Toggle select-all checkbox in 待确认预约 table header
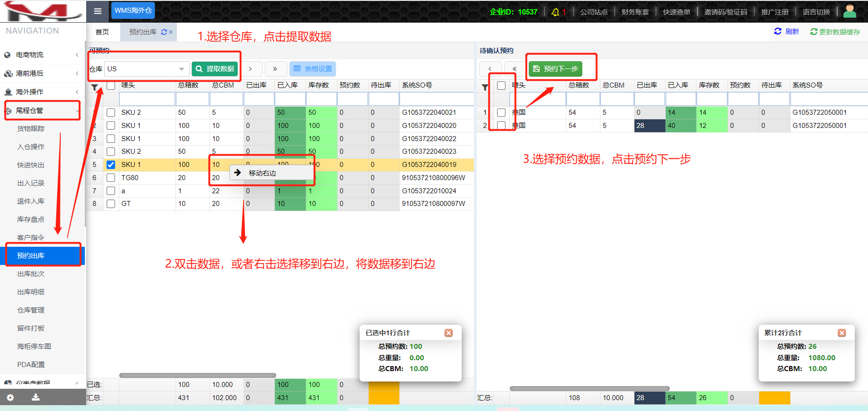Screen dimensions: 868x411 tap(501, 85)
